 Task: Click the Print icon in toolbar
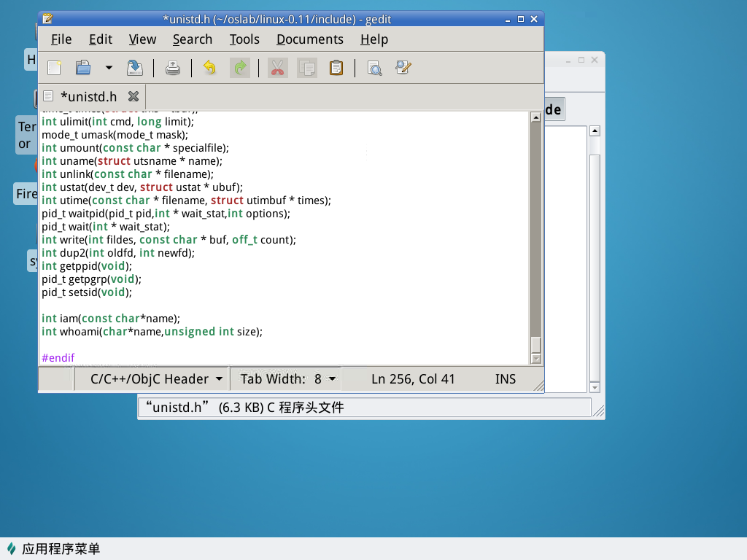(173, 68)
